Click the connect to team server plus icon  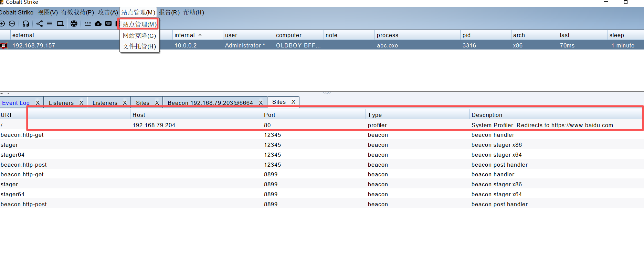coord(2,23)
